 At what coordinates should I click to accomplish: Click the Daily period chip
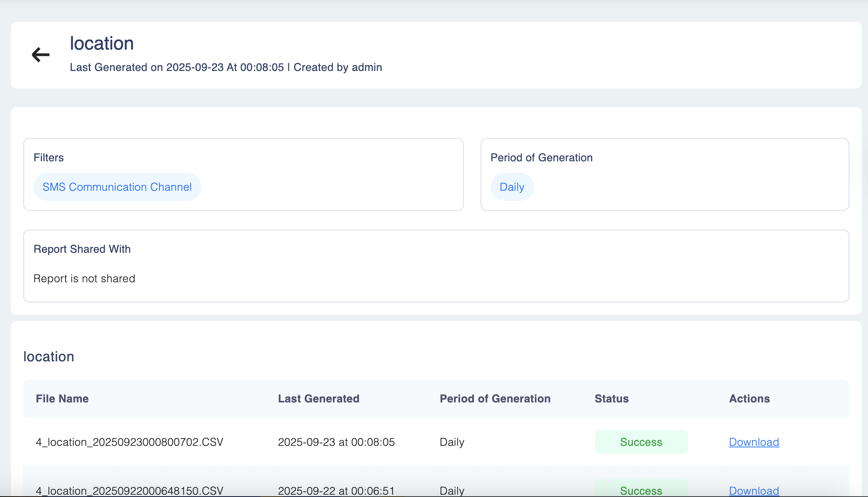click(x=512, y=187)
